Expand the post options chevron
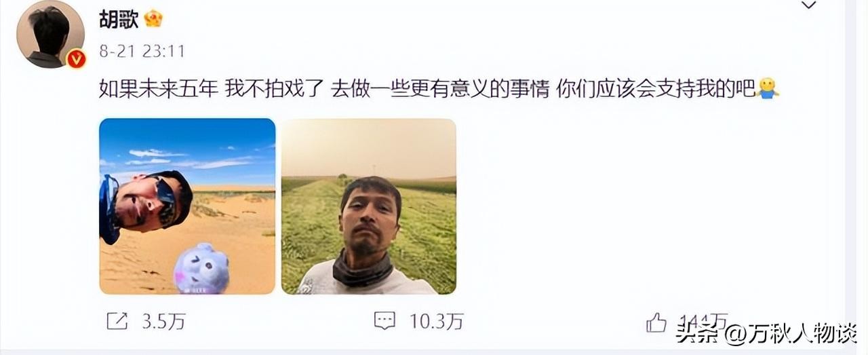 809,5
